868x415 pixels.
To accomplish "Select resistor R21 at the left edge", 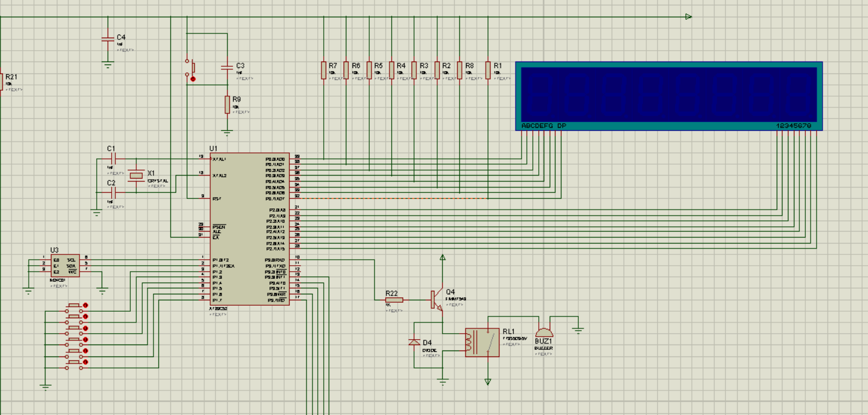I will (1, 82).
